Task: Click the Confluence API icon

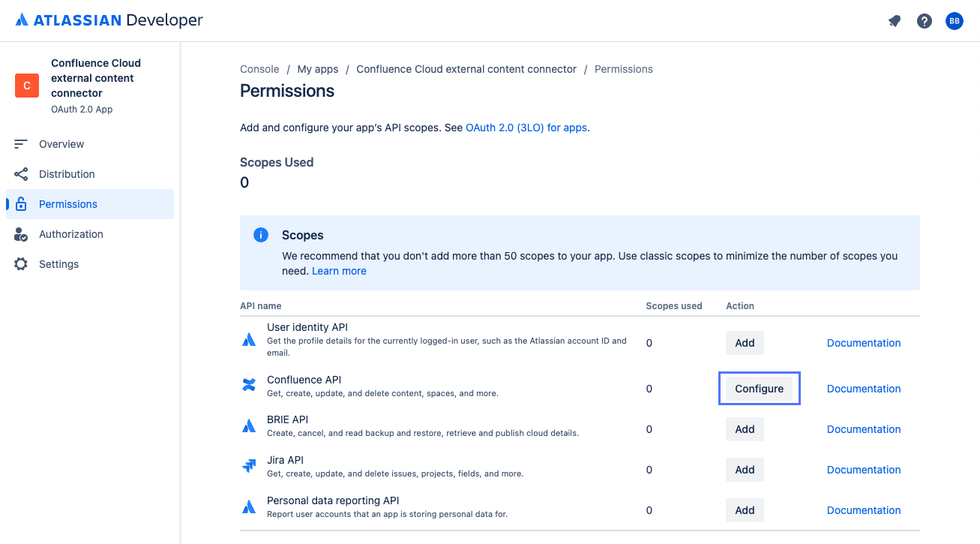Action: [x=249, y=385]
